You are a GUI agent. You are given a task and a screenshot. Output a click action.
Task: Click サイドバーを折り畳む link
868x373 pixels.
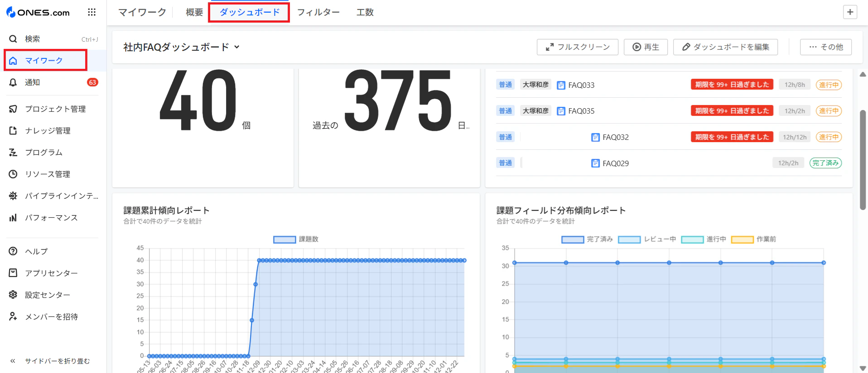tap(58, 361)
